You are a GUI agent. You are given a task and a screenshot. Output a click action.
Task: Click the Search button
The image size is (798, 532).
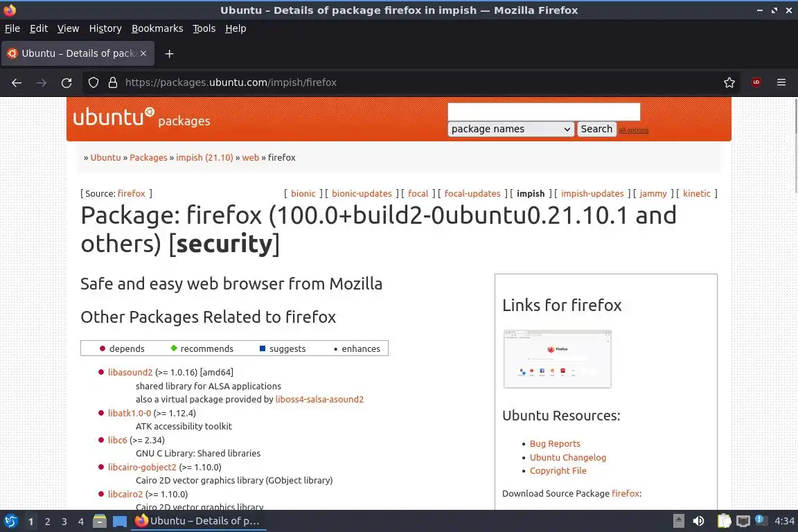(x=596, y=130)
